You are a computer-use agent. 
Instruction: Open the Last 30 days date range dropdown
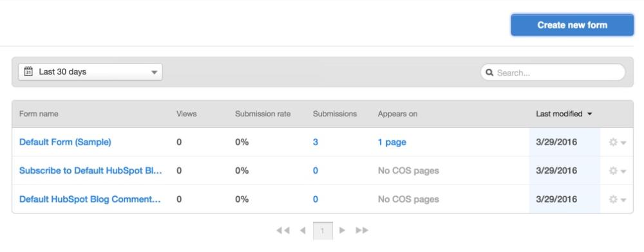[x=90, y=72]
